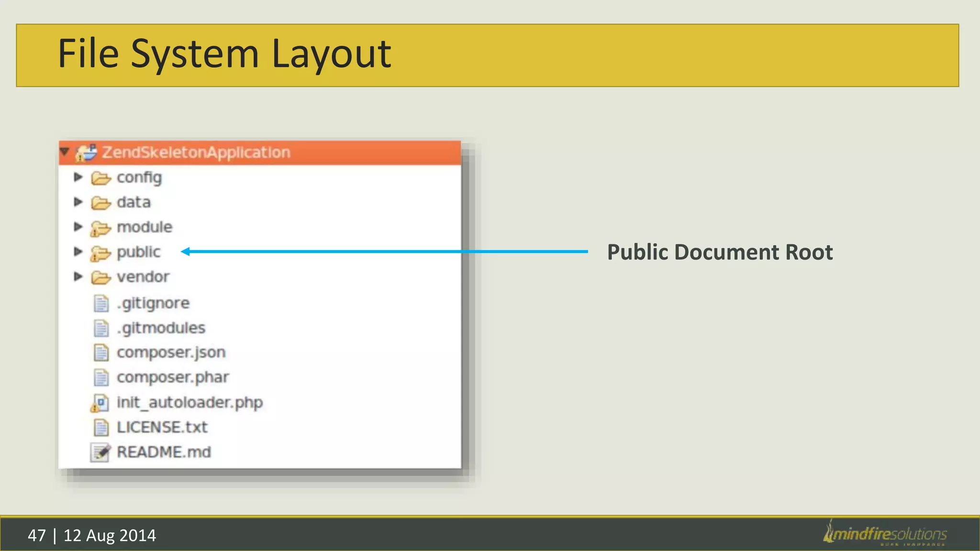The width and height of the screenshot is (980, 551).
Task: Click the init_autoloader.php PHP file icon
Action: point(100,403)
